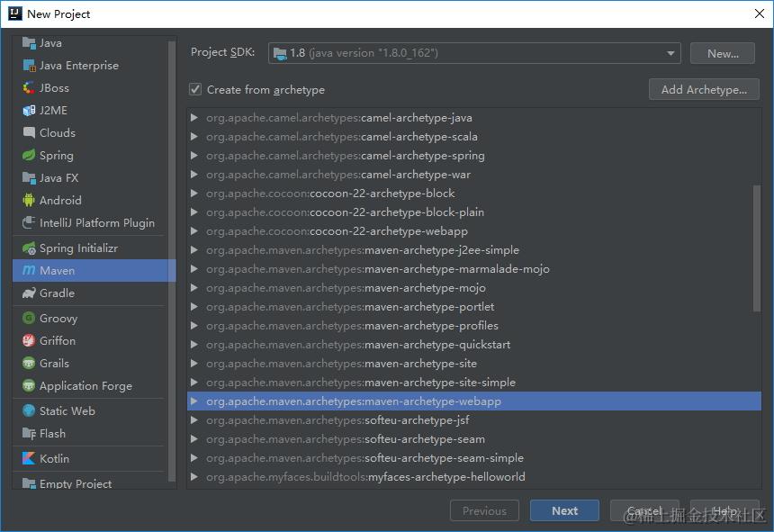Viewport: 774px width, 532px height.
Task: Click the Maven 'm' icon
Action: point(29,270)
